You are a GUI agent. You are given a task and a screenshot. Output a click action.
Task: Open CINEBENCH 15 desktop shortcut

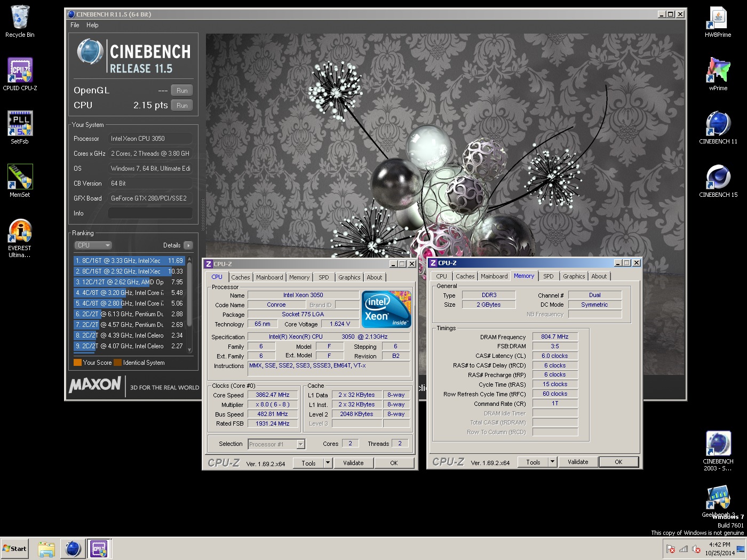(x=718, y=181)
